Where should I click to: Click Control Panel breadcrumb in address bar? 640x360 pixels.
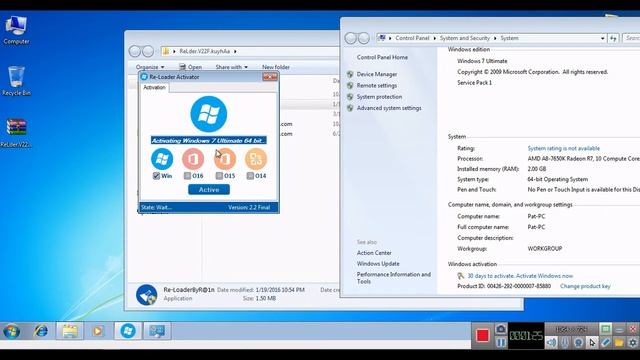(x=412, y=38)
